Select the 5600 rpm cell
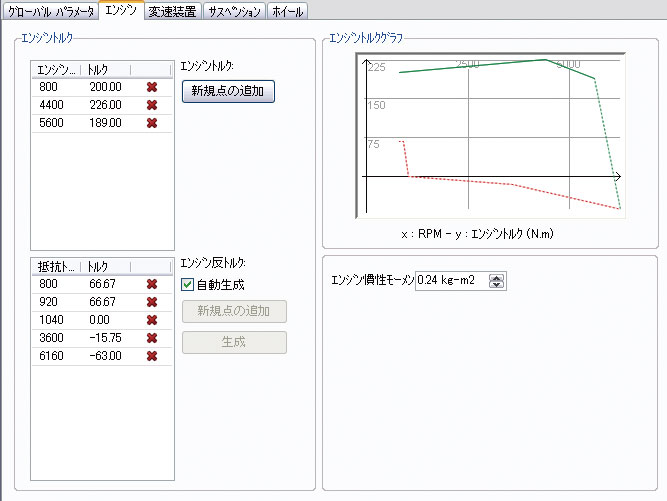Viewport: 667px width, 501px height. pyautogui.click(x=51, y=123)
